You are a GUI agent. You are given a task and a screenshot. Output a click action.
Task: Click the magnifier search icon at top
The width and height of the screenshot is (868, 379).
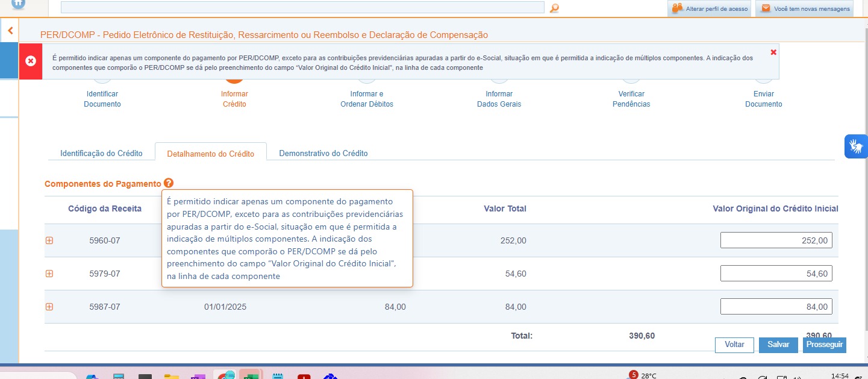tap(554, 8)
